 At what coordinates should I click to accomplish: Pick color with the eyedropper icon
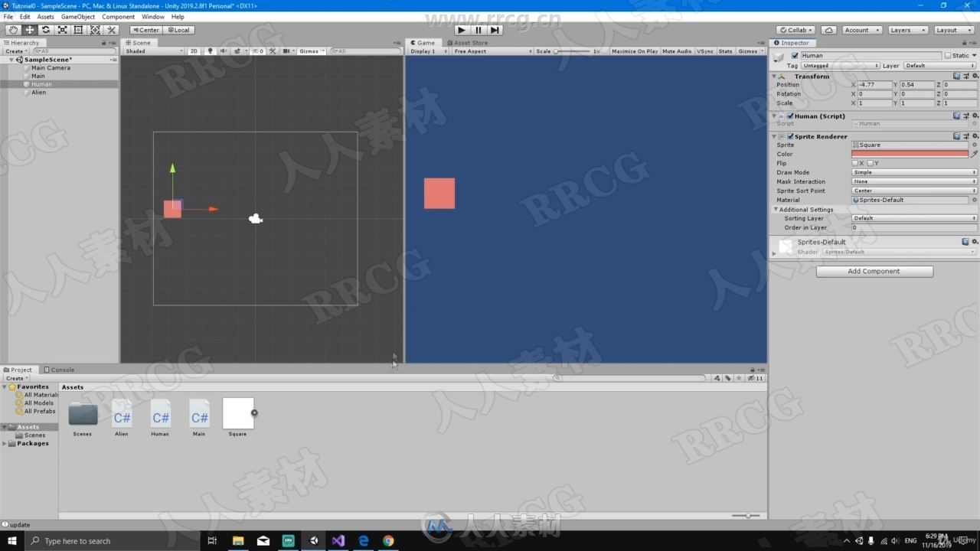(x=975, y=154)
